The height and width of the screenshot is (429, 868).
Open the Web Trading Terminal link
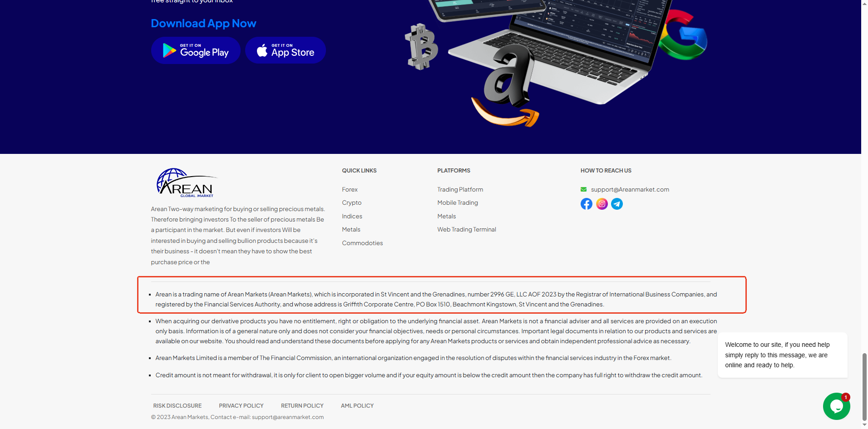tap(467, 229)
